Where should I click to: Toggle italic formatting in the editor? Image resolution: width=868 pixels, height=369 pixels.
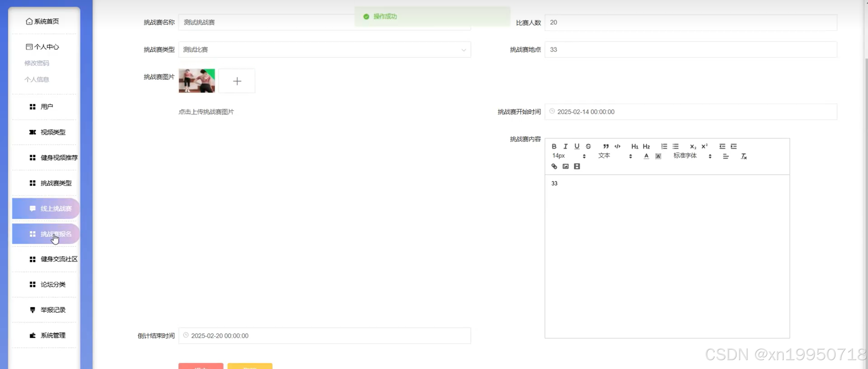pyautogui.click(x=565, y=146)
